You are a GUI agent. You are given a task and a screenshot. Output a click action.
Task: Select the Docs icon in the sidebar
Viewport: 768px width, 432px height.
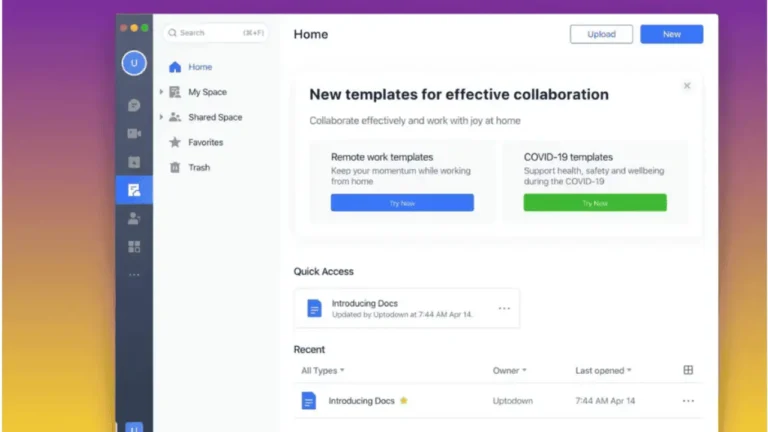[x=134, y=190]
